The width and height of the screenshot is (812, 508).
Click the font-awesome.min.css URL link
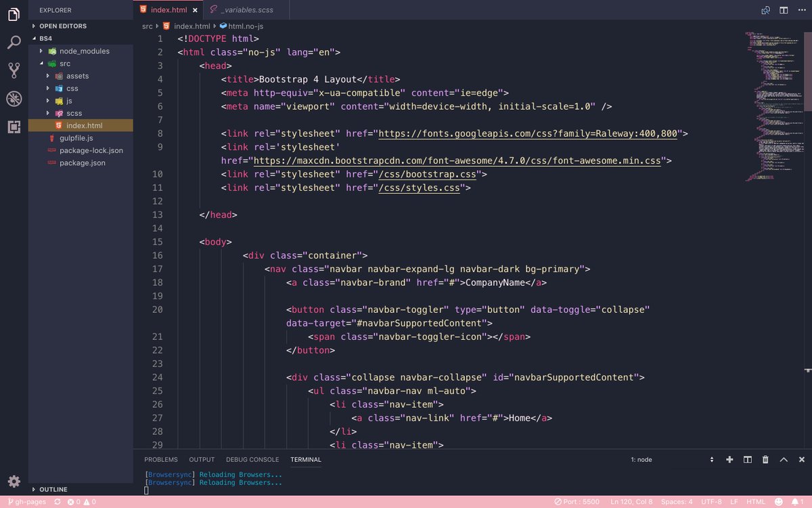click(x=459, y=161)
